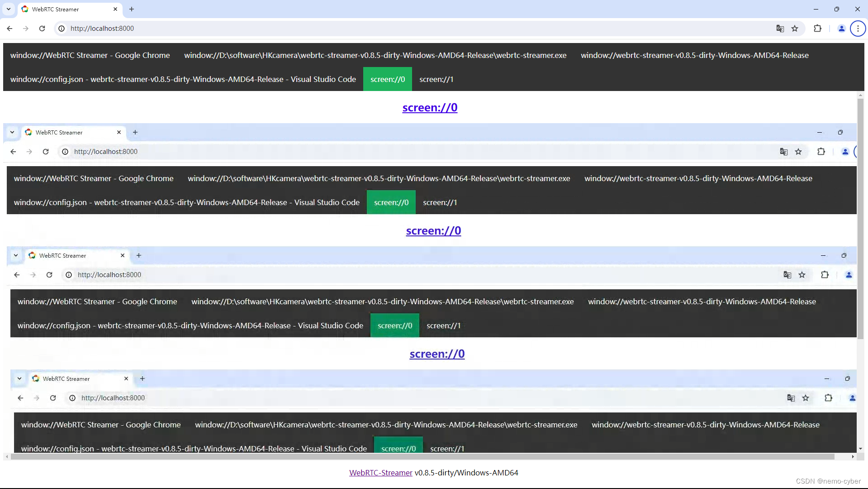868x489 pixels.
Task: Open the screen://0 stream heading link
Action: [430, 107]
